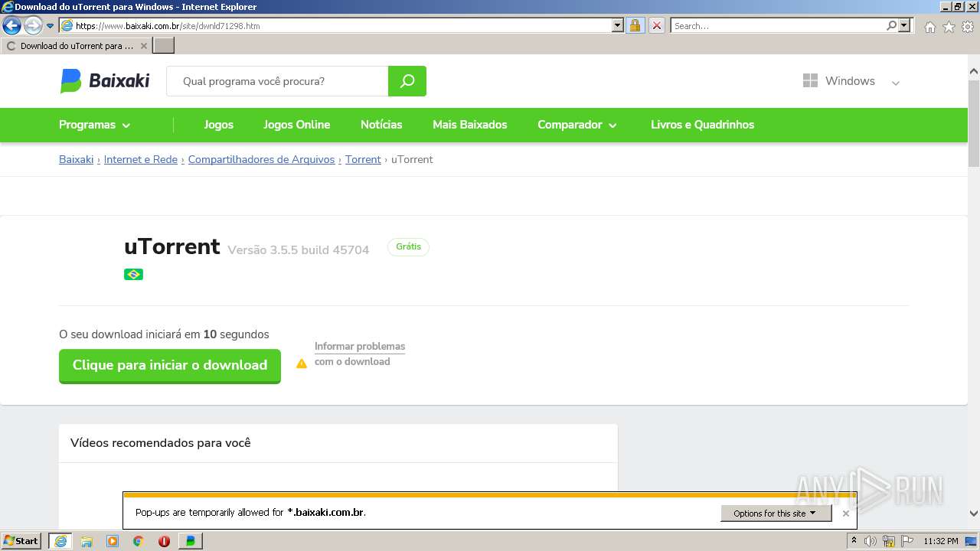Dismiss the pop-up notification bar
Image resolution: width=980 pixels, height=551 pixels.
845,514
